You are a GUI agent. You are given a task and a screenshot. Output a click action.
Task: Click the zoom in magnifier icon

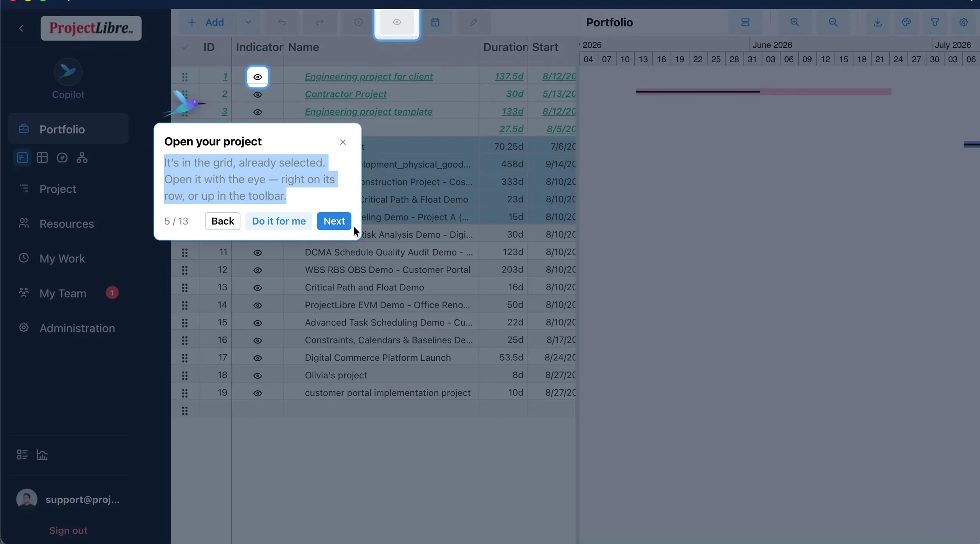coord(795,22)
